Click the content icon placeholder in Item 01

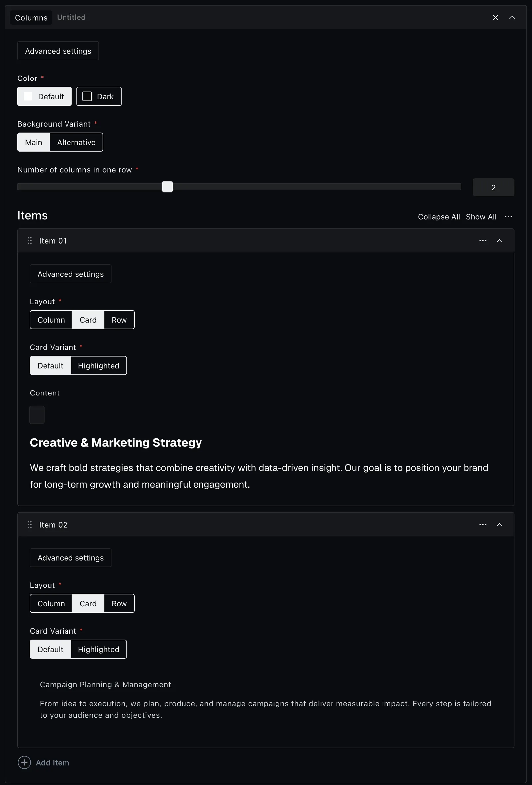point(37,415)
